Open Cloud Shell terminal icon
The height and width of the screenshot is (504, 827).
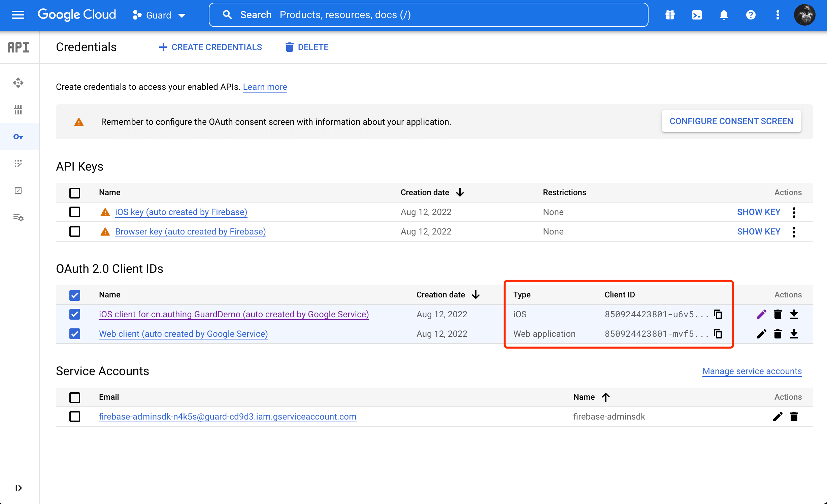click(x=697, y=15)
